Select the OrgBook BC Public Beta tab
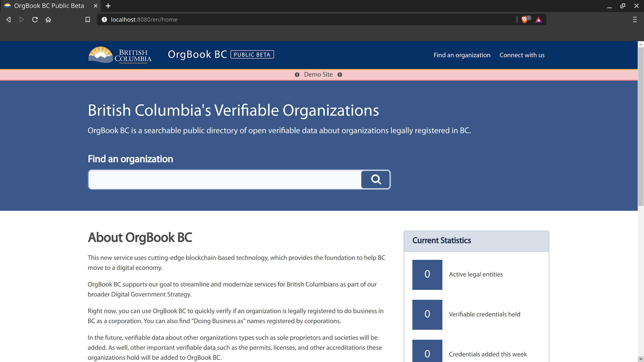Screen dimensions: 644x362 coord(49,6)
